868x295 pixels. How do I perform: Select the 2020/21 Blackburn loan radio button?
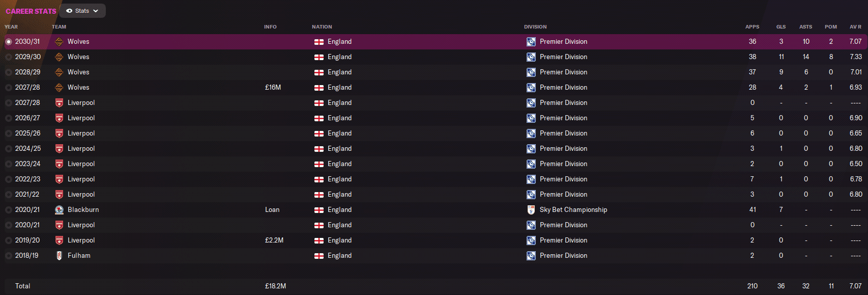pos(9,210)
